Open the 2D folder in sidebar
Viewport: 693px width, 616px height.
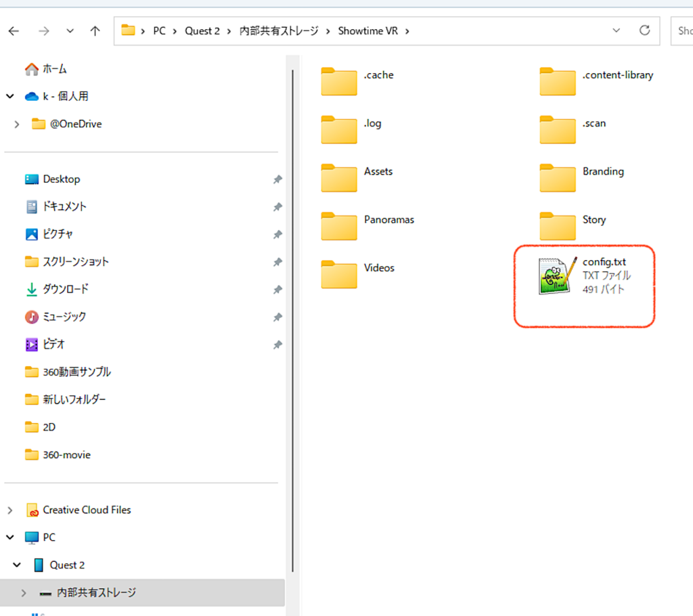(x=40, y=427)
